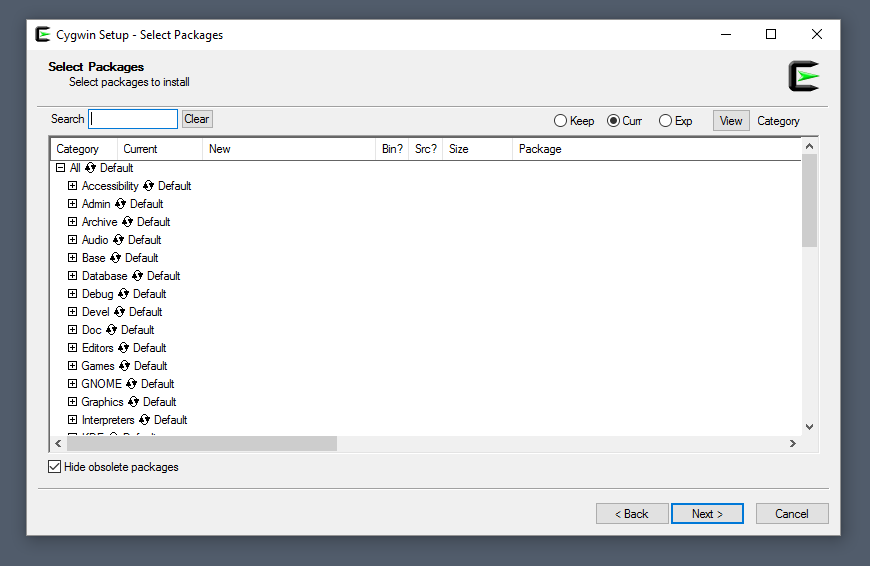
Task: Click the Category column header
Action: 84,149
